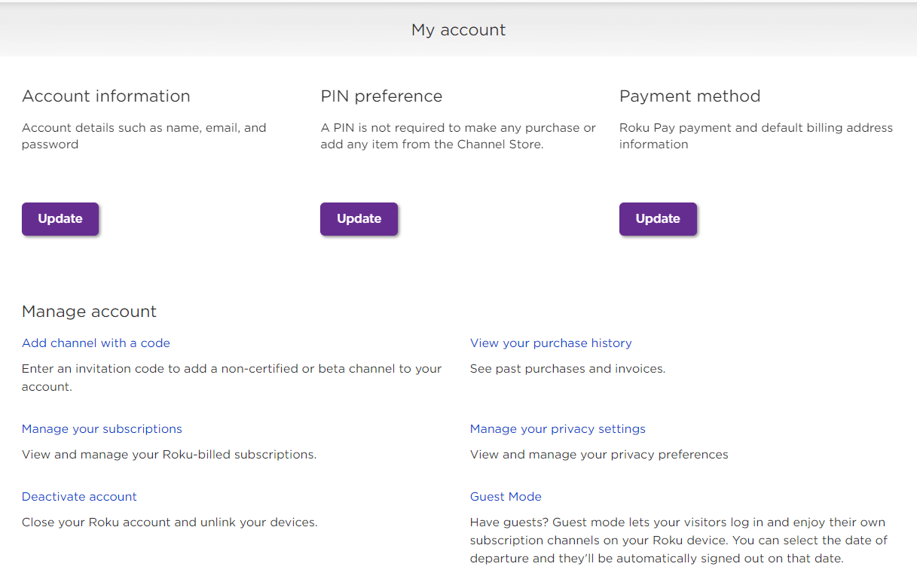
Task: Click the Roku Pay payment description text
Action: click(756, 136)
